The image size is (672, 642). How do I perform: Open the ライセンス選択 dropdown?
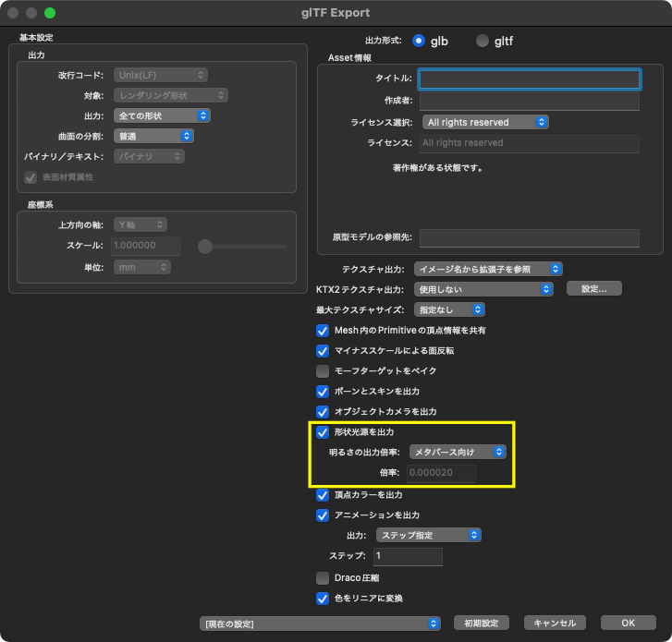[485, 122]
